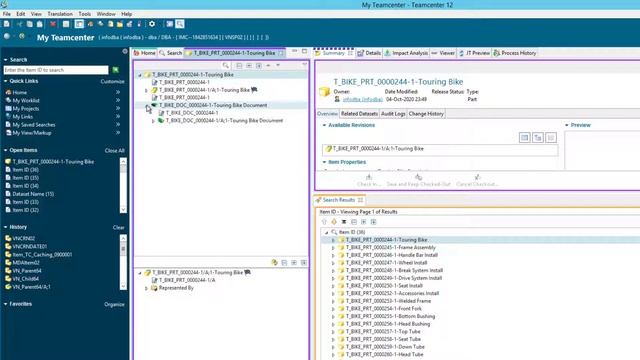Click up arrow in Search Results toolbar
The height and width of the screenshot is (360, 640).
(x=324, y=222)
